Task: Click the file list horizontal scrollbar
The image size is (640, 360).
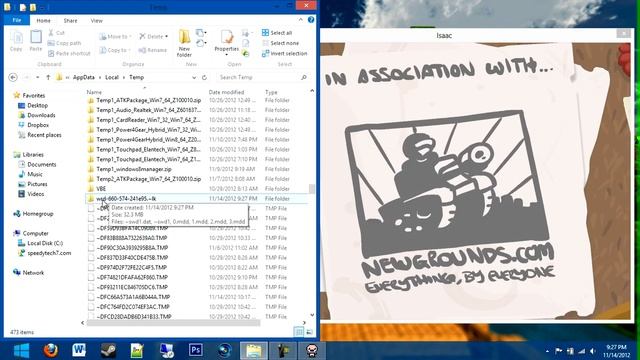Action: coord(173,323)
